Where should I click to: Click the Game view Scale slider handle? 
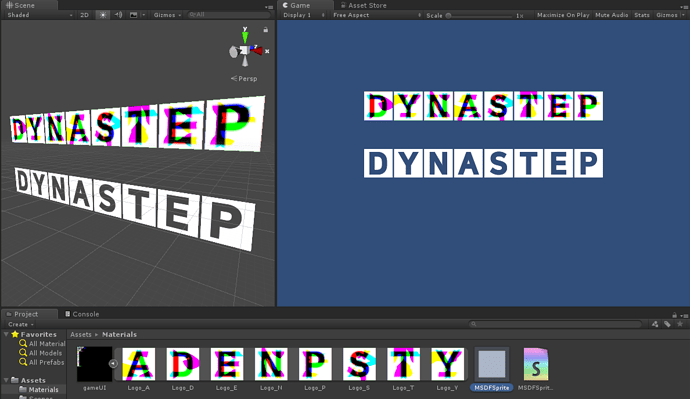point(448,15)
